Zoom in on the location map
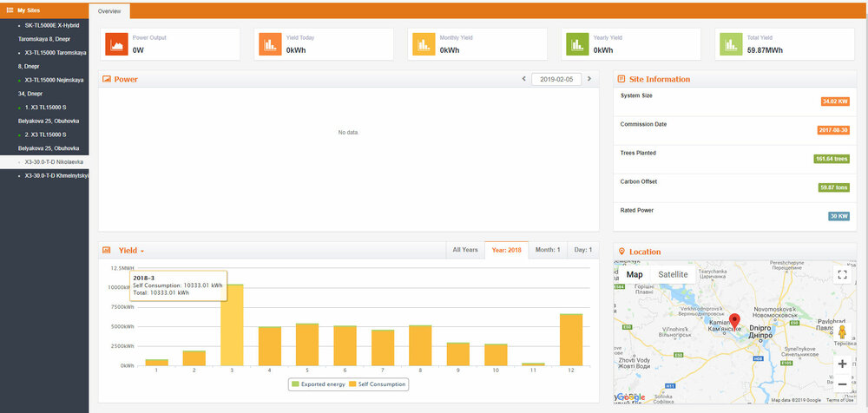This screenshot has height=413, width=868. click(841, 364)
